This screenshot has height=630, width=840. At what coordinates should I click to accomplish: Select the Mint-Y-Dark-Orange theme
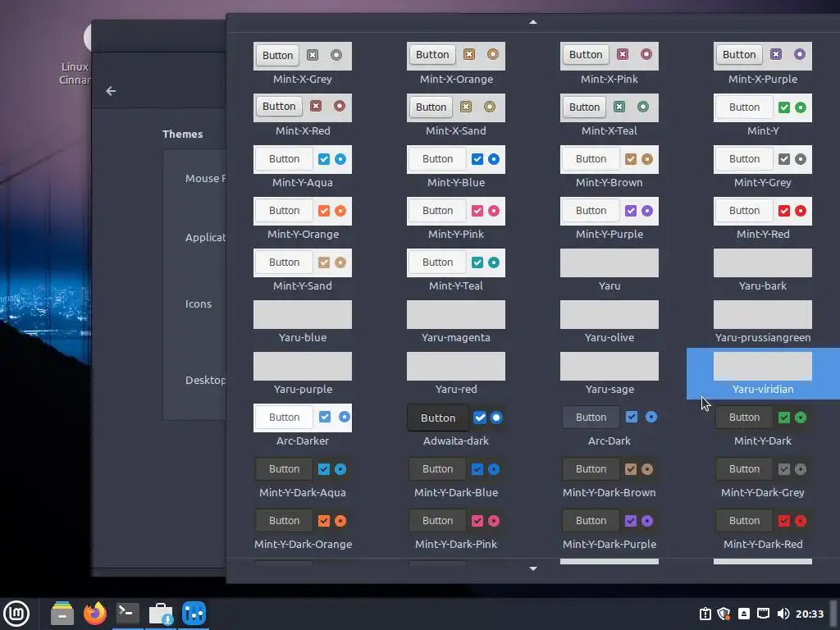pyautogui.click(x=303, y=529)
